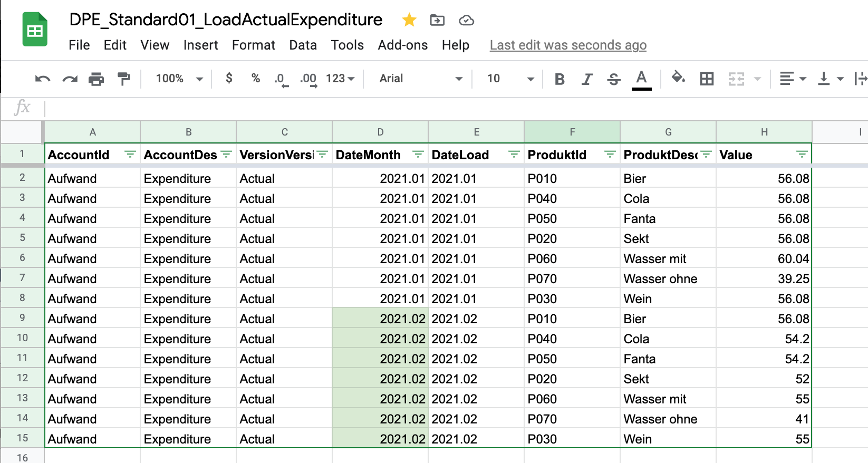This screenshot has height=463, width=868.
Task: Toggle Bold formatting
Action: tap(560, 79)
